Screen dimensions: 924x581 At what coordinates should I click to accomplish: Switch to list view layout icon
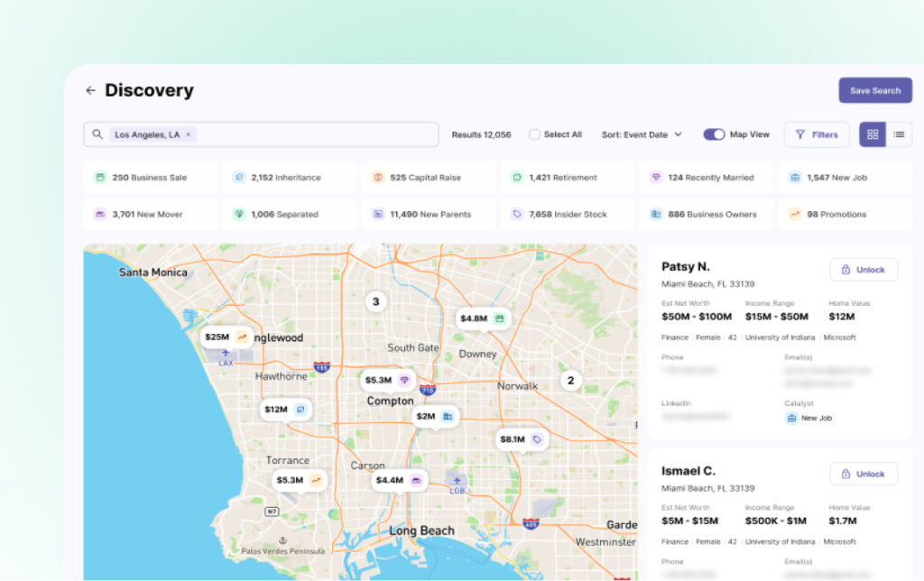(899, 134)
